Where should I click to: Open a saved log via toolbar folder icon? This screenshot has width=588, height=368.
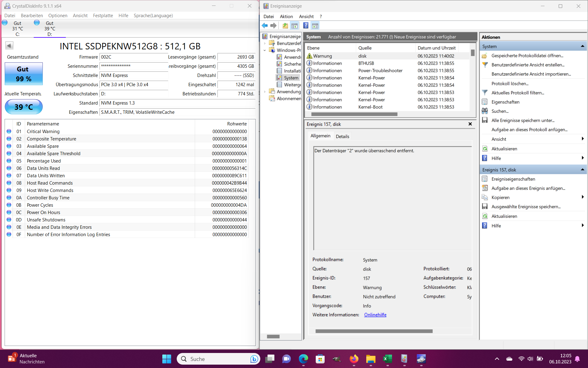click(x=285, y=25)
